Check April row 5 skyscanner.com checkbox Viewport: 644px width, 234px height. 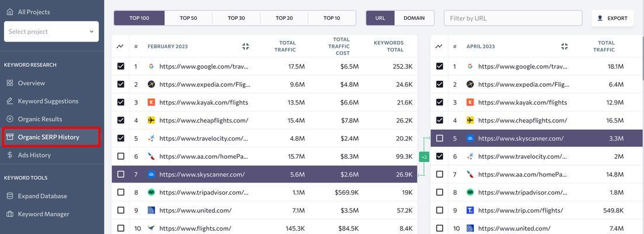click(x=440, y=139)
